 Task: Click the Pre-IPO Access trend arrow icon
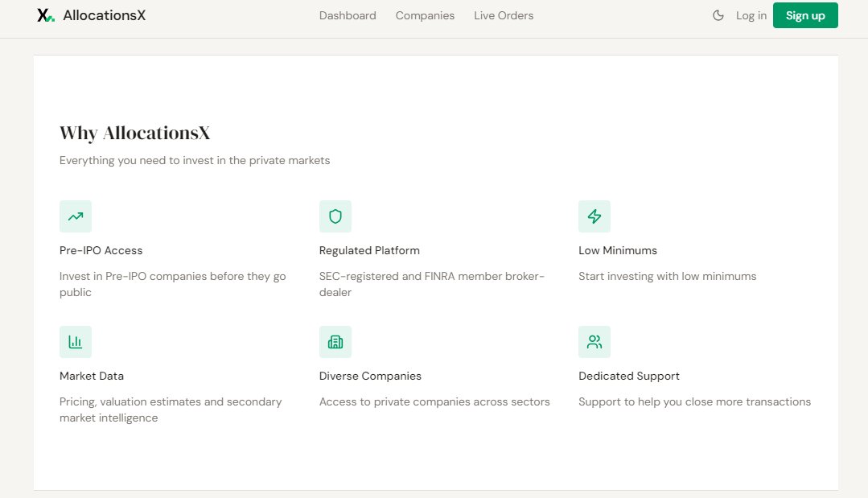tap(76, 216)
